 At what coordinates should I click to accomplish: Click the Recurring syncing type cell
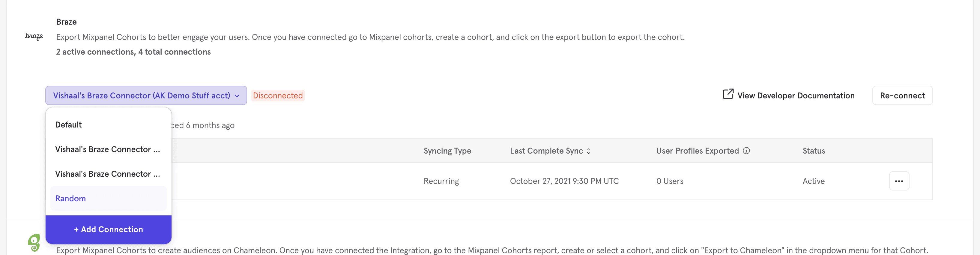[x=441, y=181]
